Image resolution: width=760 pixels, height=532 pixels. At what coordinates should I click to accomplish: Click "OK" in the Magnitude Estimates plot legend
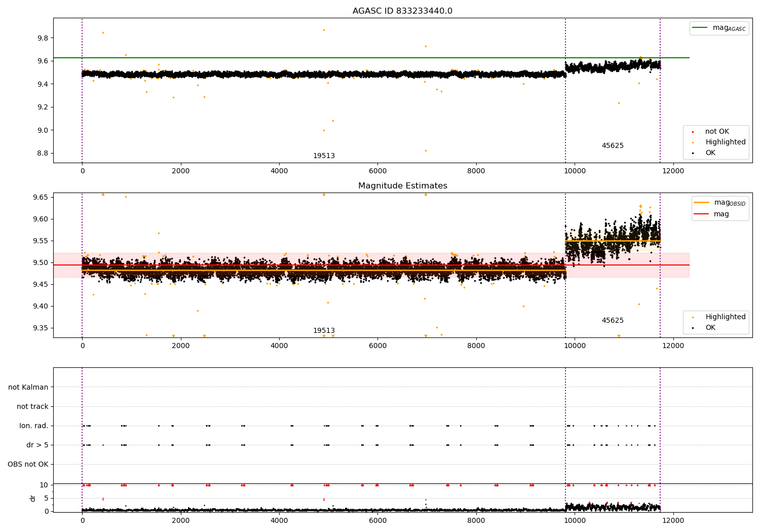point(710,328)
